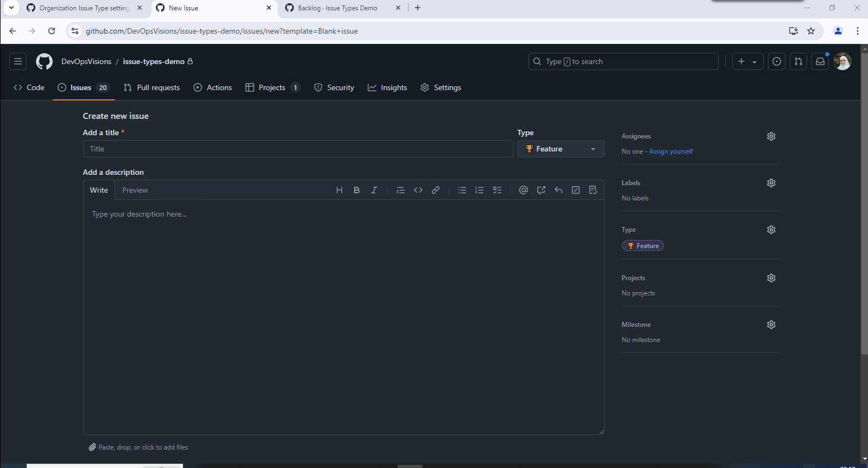Image resolution: width=868 pixels, height=468 pixels.
Task: Add a link to the description
Action: point(436,190)
